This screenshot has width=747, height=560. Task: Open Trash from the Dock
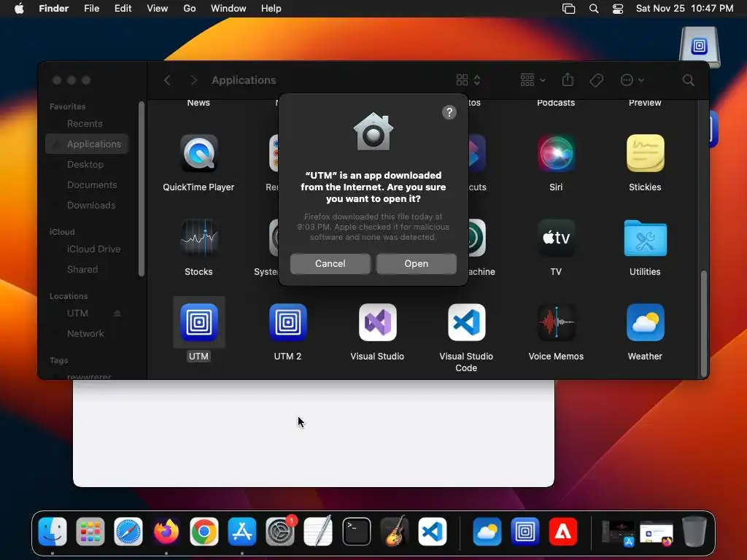click(x=694, y=532)
